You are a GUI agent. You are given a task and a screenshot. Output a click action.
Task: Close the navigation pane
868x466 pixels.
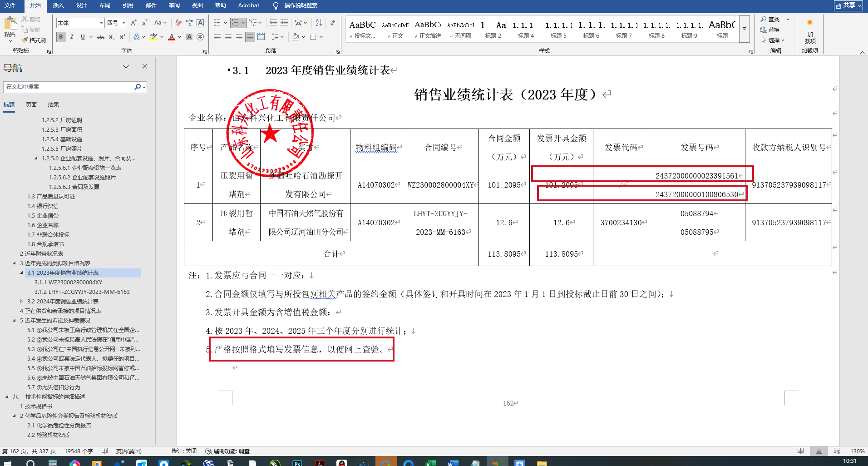tap(145, 66)
